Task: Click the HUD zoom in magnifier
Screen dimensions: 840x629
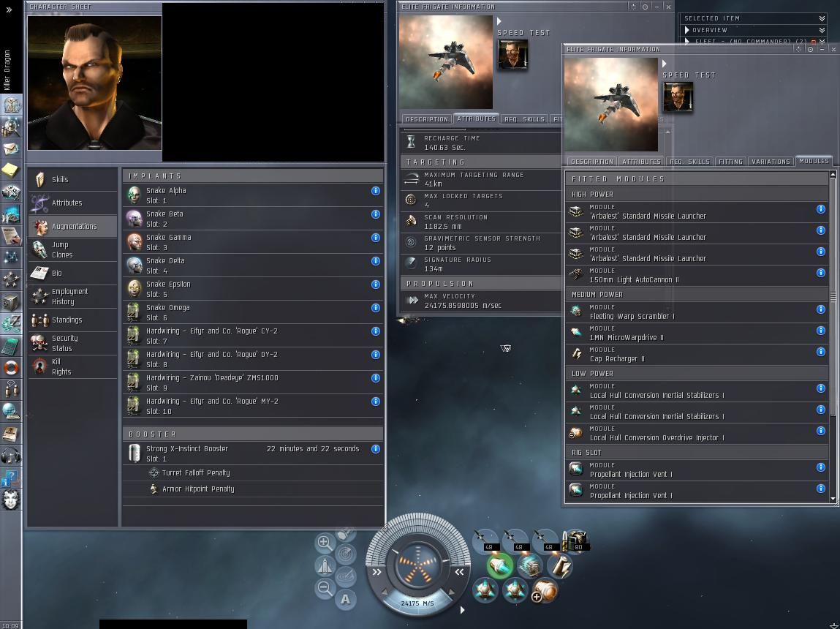Action: pos(324,543)
